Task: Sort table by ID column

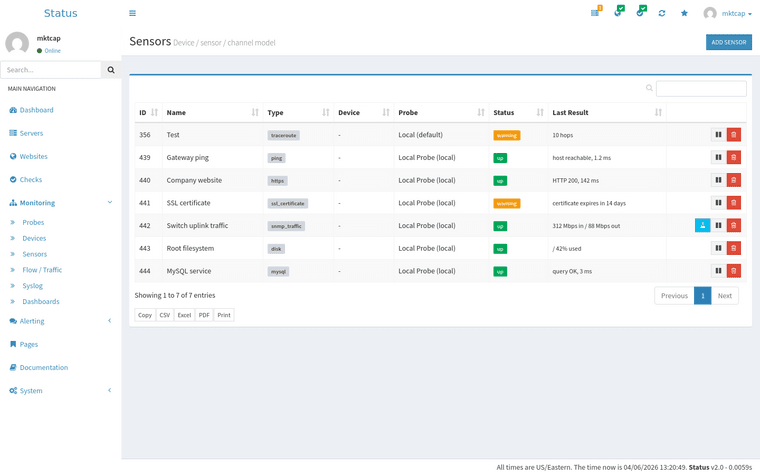Action: tap(148, 112)
